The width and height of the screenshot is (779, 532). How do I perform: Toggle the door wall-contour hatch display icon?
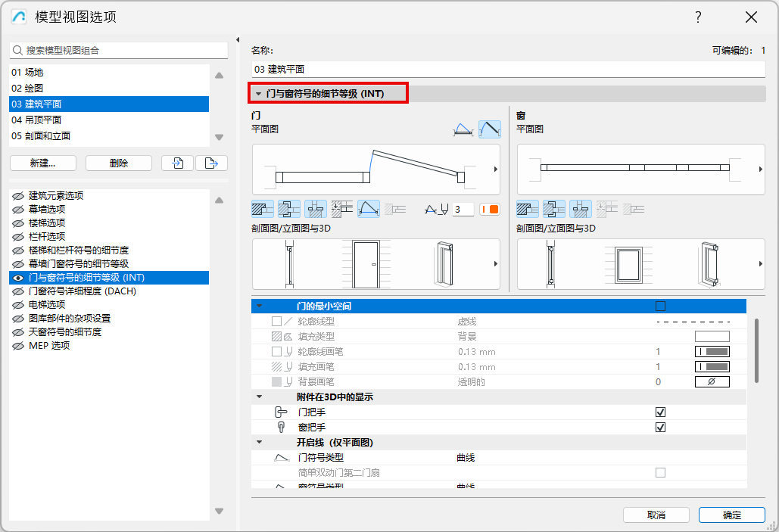coord(263,209)
